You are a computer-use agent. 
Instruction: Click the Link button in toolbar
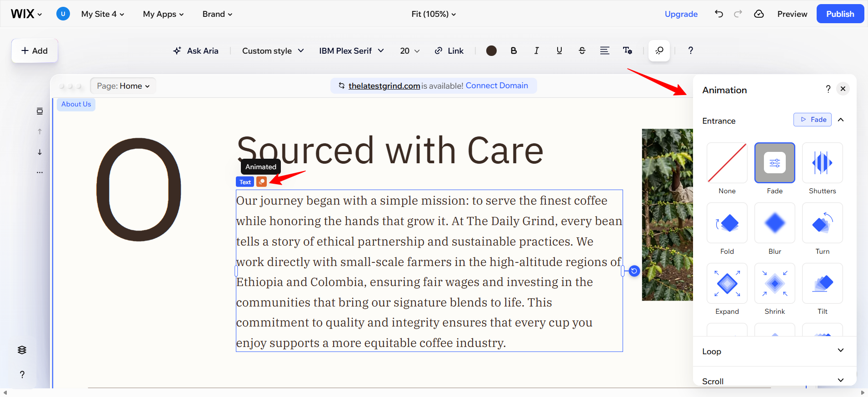[449, 50]
